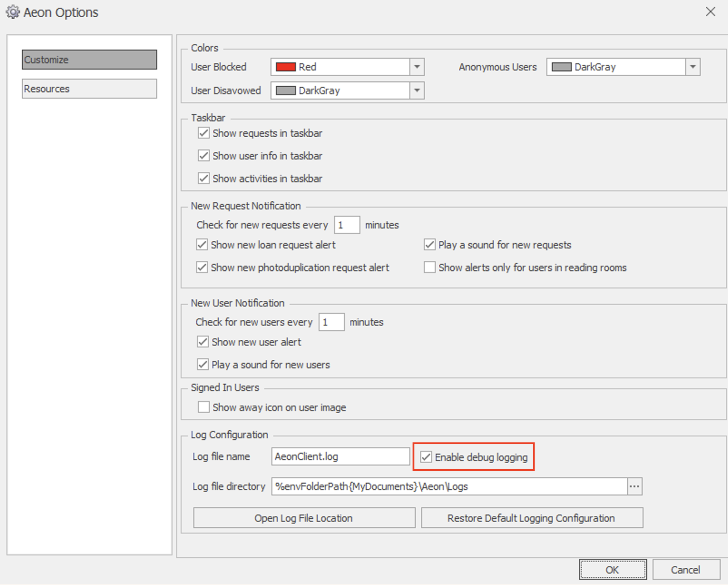
Task: Uncheck Show requests in taskbar
Action: click(x=203, y=133)
